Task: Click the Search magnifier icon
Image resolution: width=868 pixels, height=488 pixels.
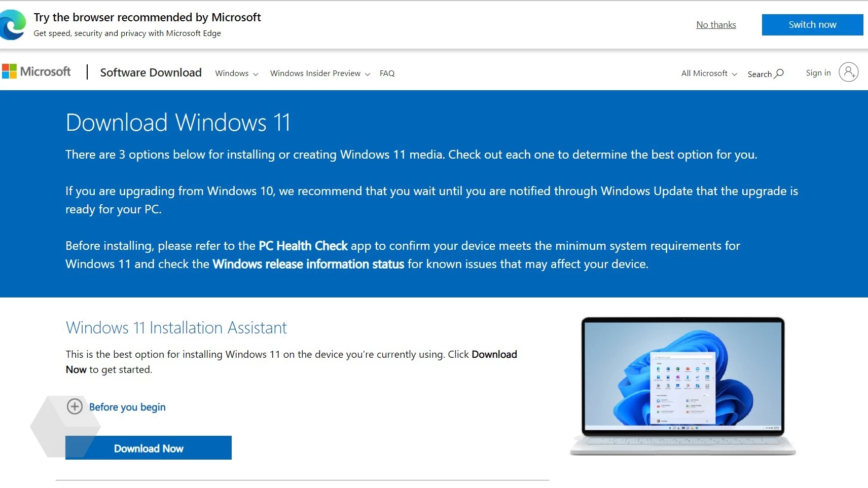Action: click(x=779, y=73)
